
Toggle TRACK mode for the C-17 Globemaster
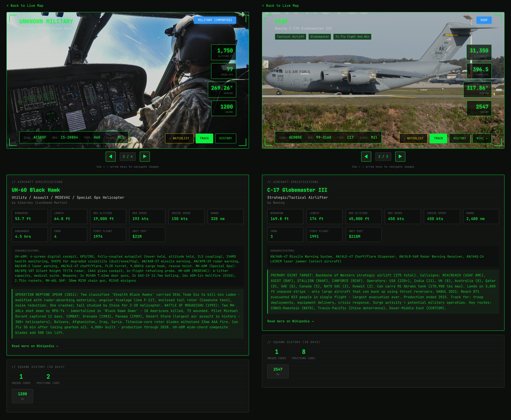tap(438, 138)
